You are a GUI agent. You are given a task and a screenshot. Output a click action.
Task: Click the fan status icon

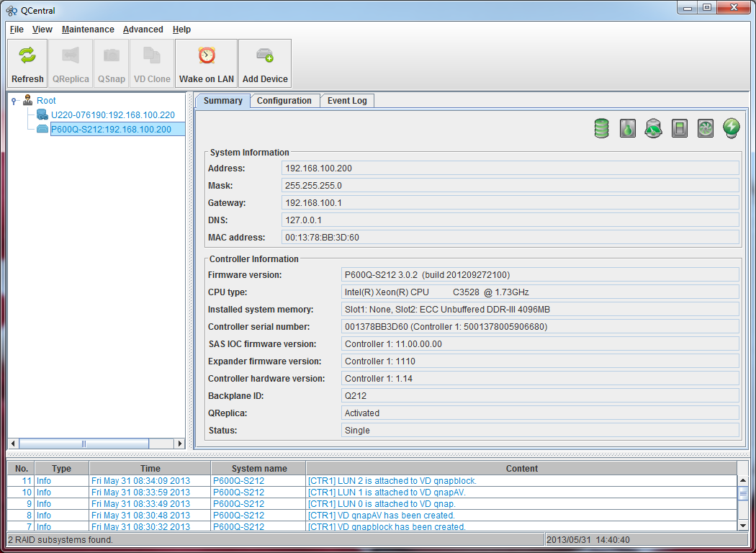(706, 128)
